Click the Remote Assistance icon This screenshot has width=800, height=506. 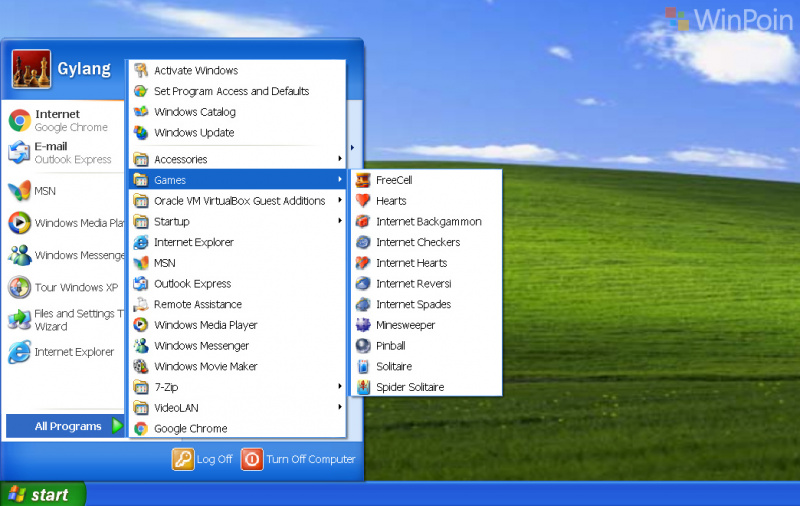(141, 305)
